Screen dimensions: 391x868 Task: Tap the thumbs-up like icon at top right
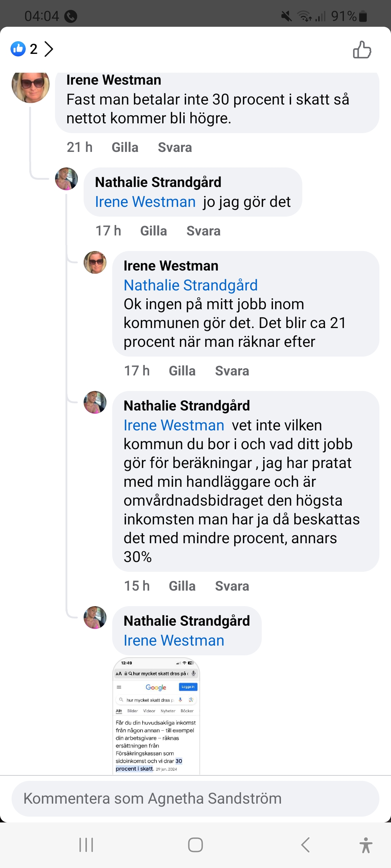tap(362, 50)
